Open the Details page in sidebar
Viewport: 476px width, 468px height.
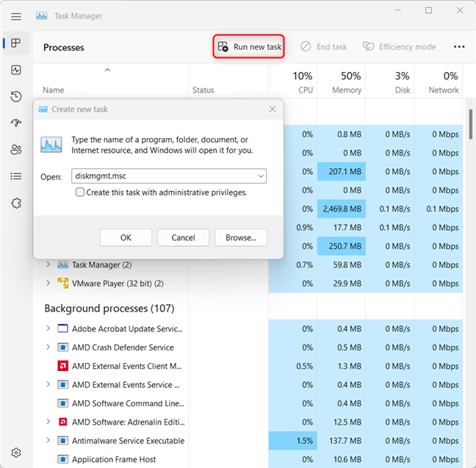[x=16, y=176]
